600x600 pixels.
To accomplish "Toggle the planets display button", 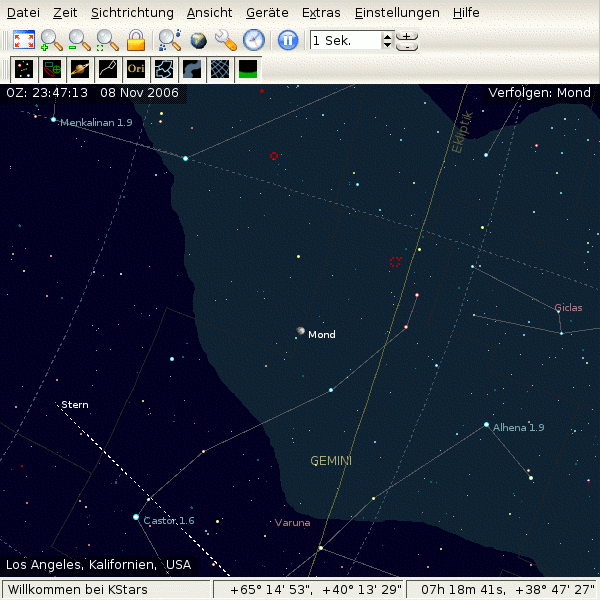I will click(x=80, y=69).
